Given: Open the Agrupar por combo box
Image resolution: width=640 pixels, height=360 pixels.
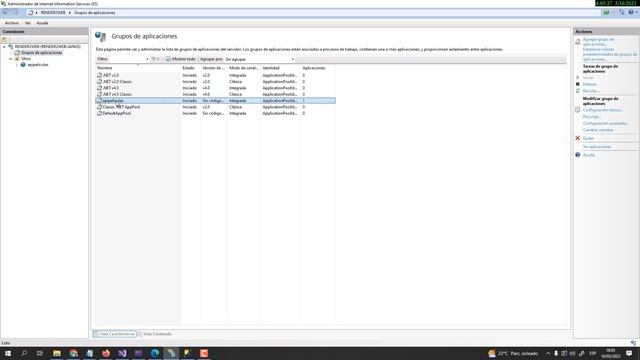Looking at the screenshot, I should 259,60.
